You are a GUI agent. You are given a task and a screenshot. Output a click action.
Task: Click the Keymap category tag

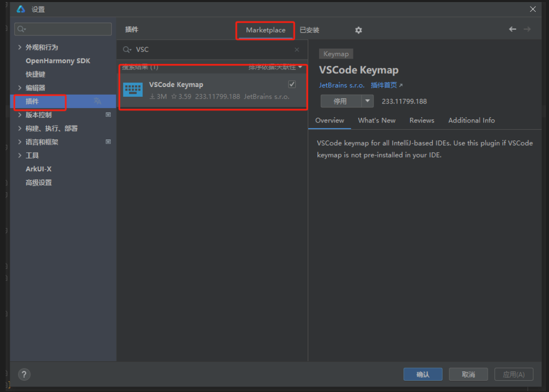click(336, 54)
